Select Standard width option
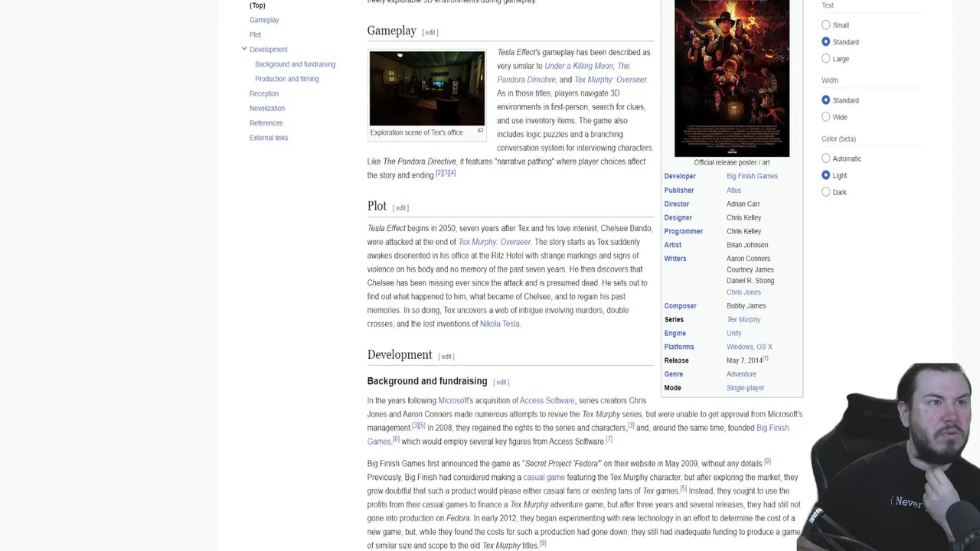This screenshot has width=980, height=551. click(825, 100)
